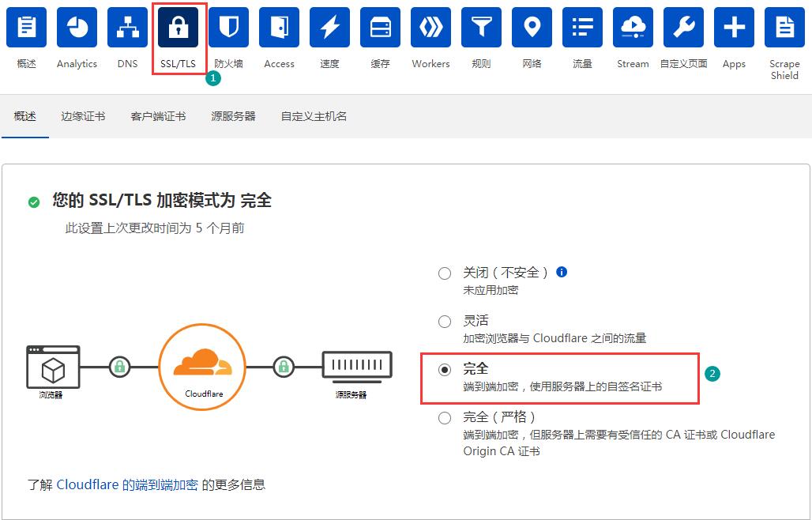
Task: Open the Scrape Shield document icon
Action: (x=784, y=27)
